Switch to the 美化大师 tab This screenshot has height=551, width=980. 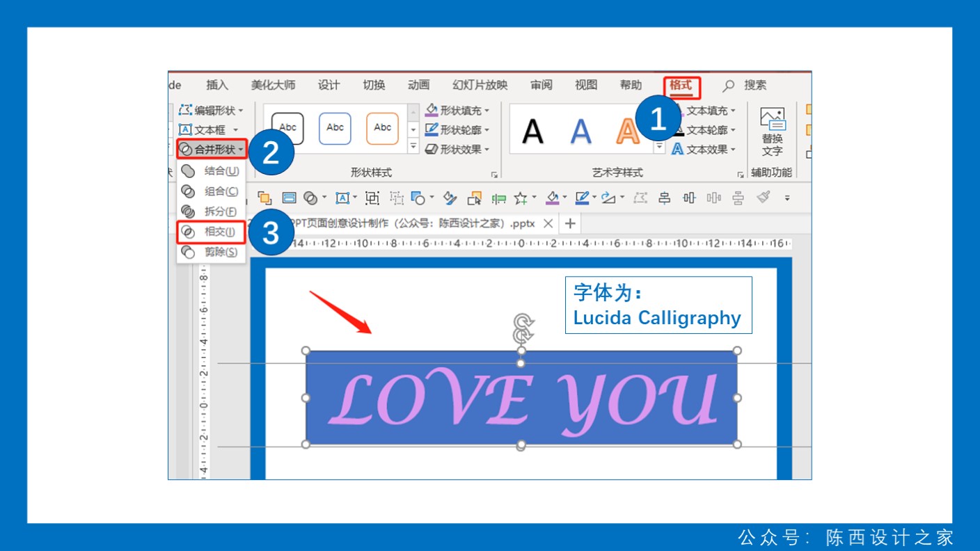273,85
